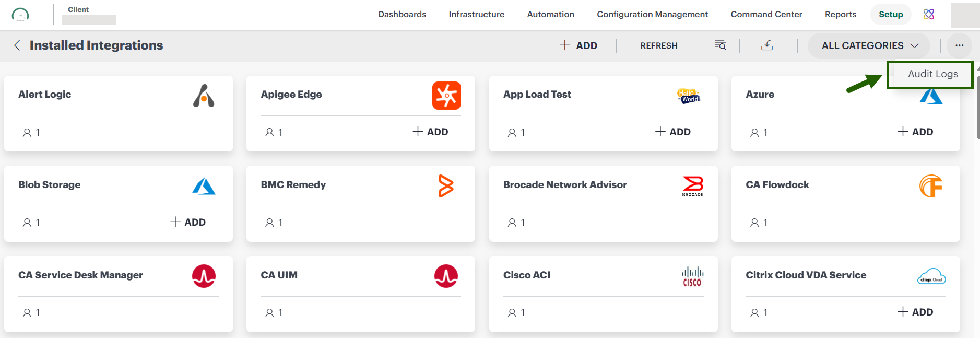Click the Blob Storage title text
Viewport: 980px width, 338px height.
coord(49,185)
